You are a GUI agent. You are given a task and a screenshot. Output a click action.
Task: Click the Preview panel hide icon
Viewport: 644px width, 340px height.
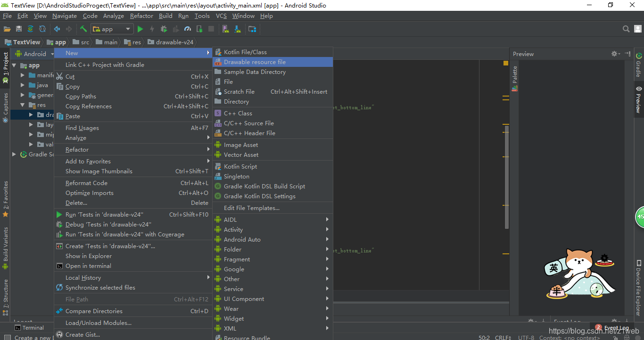(x=627, y=54)
